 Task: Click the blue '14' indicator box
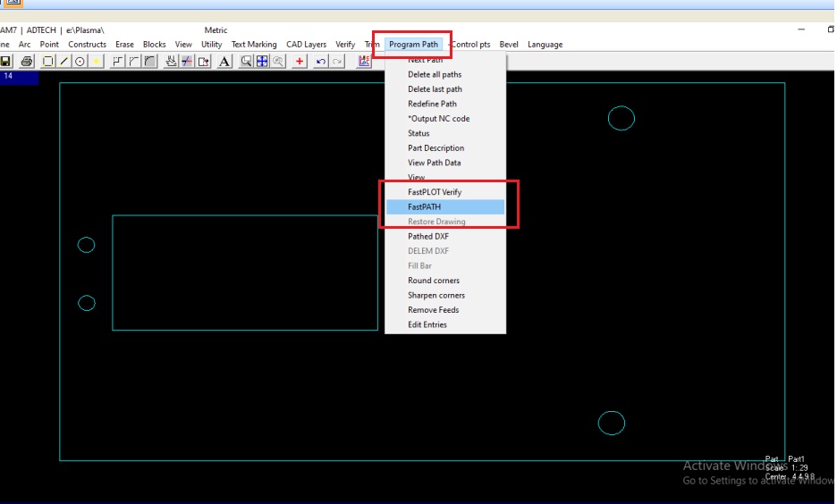tap(19, 78)
